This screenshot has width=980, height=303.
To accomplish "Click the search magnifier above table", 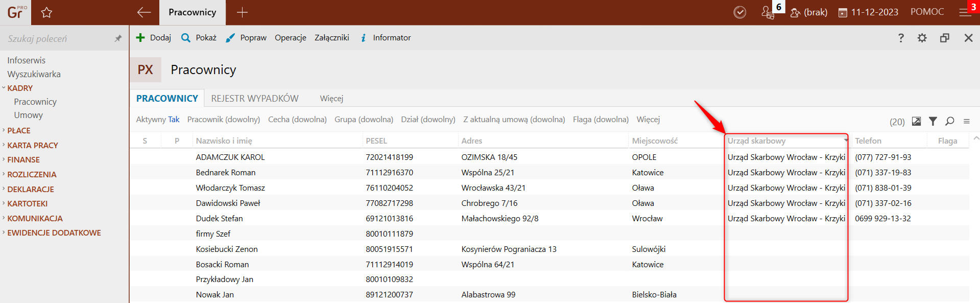I will (x=949, y=121).
